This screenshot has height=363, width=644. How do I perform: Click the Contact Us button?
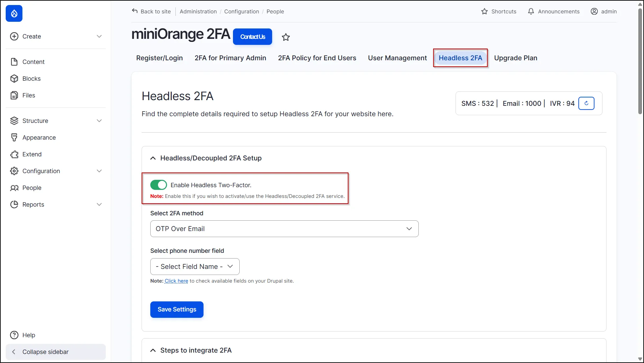[252, 37]
